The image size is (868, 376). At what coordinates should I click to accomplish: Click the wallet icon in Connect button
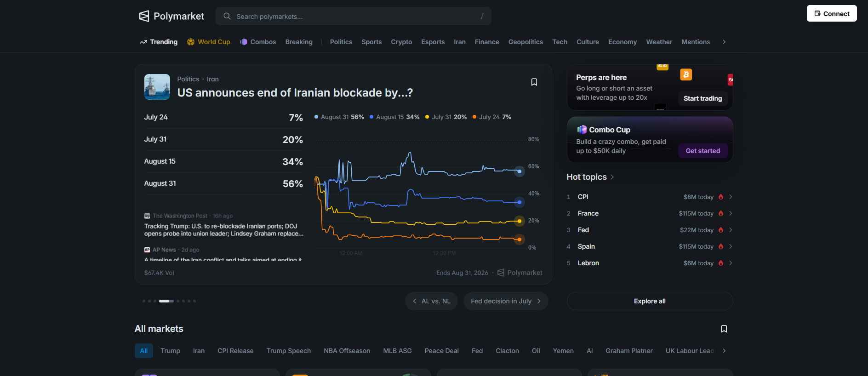click(x=817, y=13)
